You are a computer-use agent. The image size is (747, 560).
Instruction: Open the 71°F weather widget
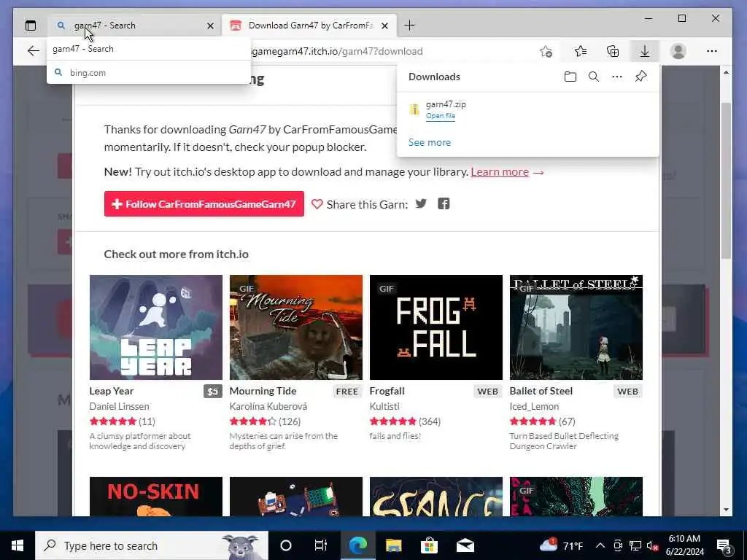(x=561, y=545)
